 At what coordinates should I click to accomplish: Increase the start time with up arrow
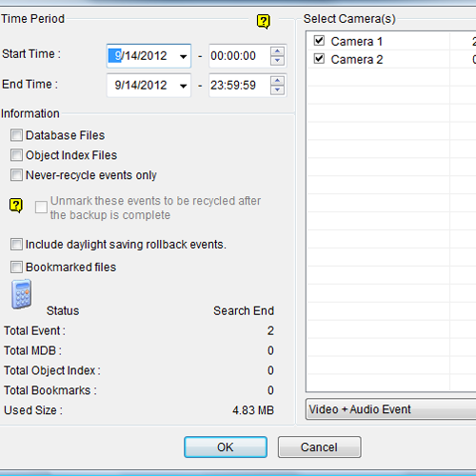click(278, 51)
